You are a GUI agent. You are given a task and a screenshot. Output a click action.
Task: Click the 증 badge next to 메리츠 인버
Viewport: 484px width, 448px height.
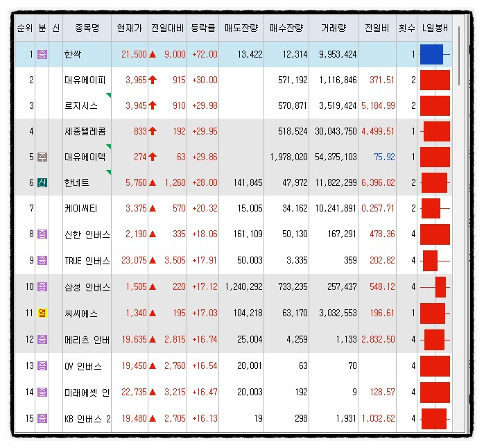tap(42, 340)
